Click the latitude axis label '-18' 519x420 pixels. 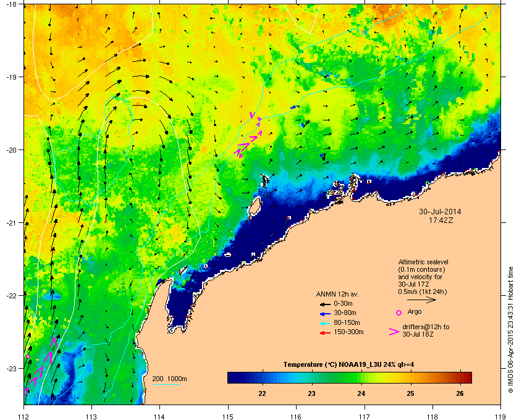[x=11, y=4]
